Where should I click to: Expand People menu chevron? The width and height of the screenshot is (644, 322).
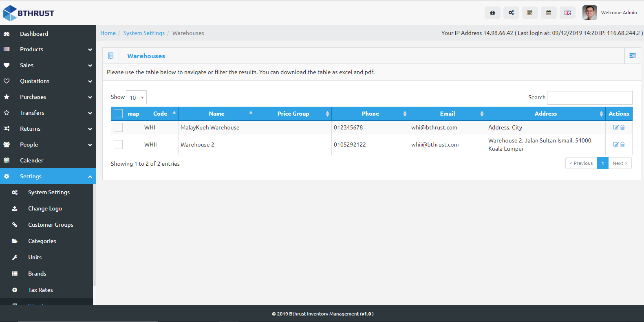[x=90, y=145]
